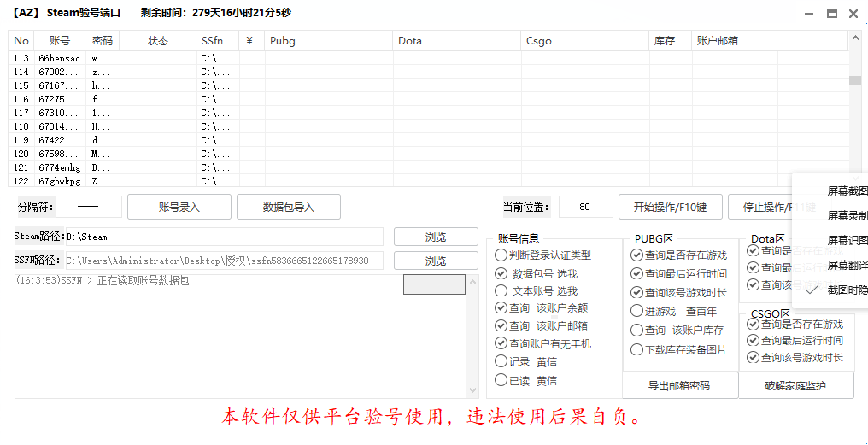Click into the 分隔符 input field
Screen dimensions: 868x445
pyautogui.click(x=89, y=207)
